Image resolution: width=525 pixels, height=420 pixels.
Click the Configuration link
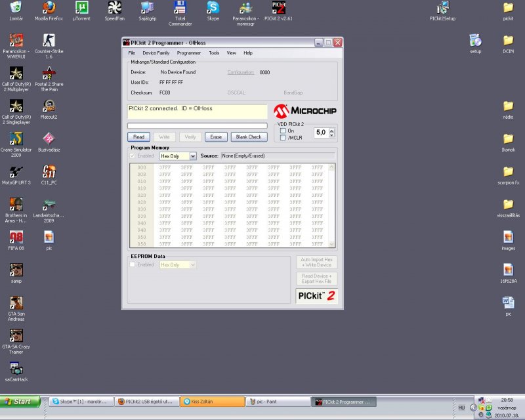240,72
